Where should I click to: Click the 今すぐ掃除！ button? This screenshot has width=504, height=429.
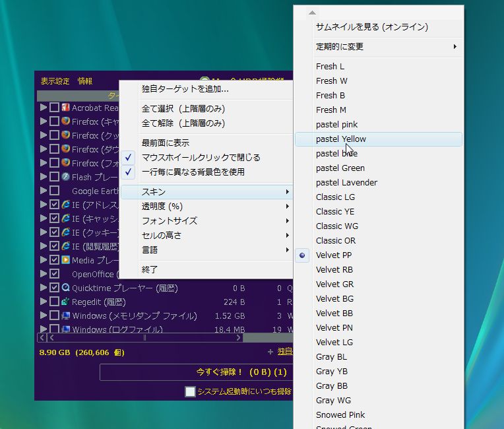(197, 372)
